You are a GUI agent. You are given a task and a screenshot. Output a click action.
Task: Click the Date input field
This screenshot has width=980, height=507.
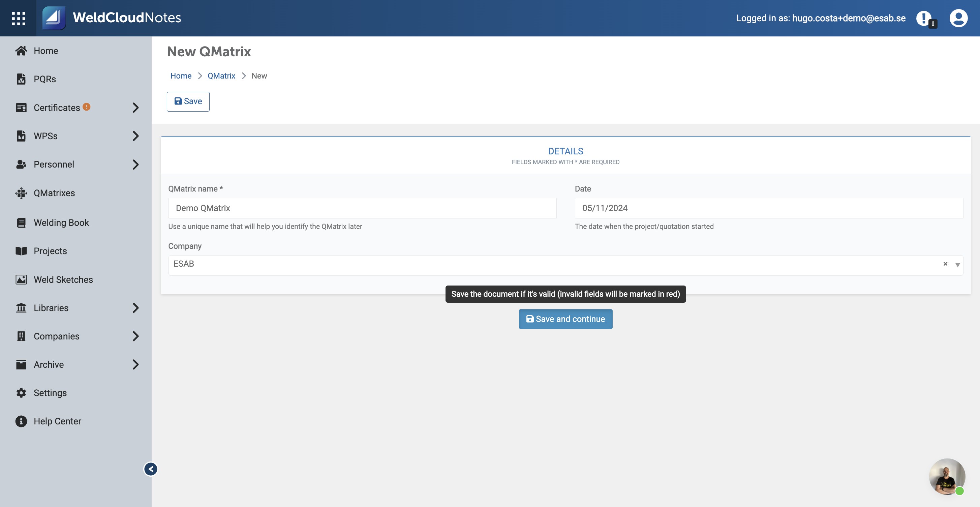(x=769, y=208)
